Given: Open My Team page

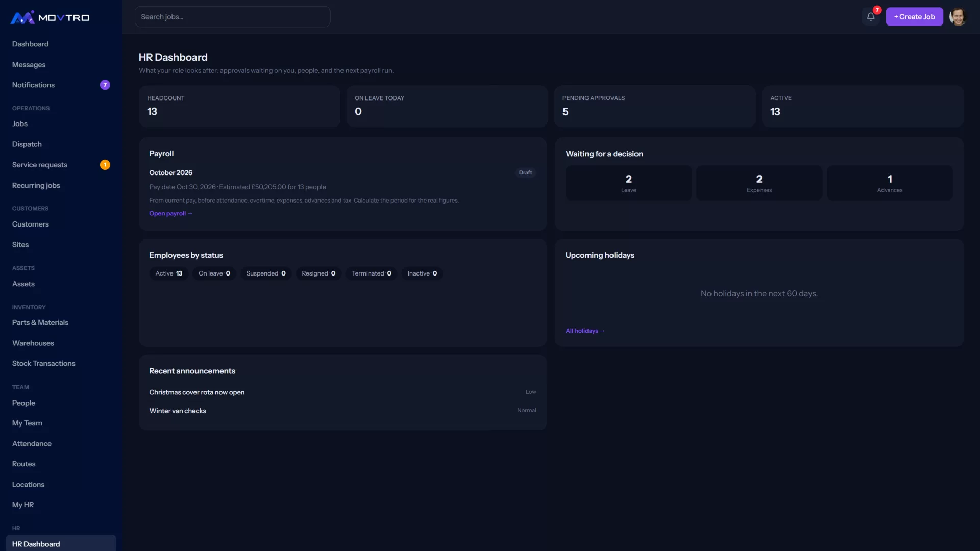Looking at the screenshot, I should 61,423.
